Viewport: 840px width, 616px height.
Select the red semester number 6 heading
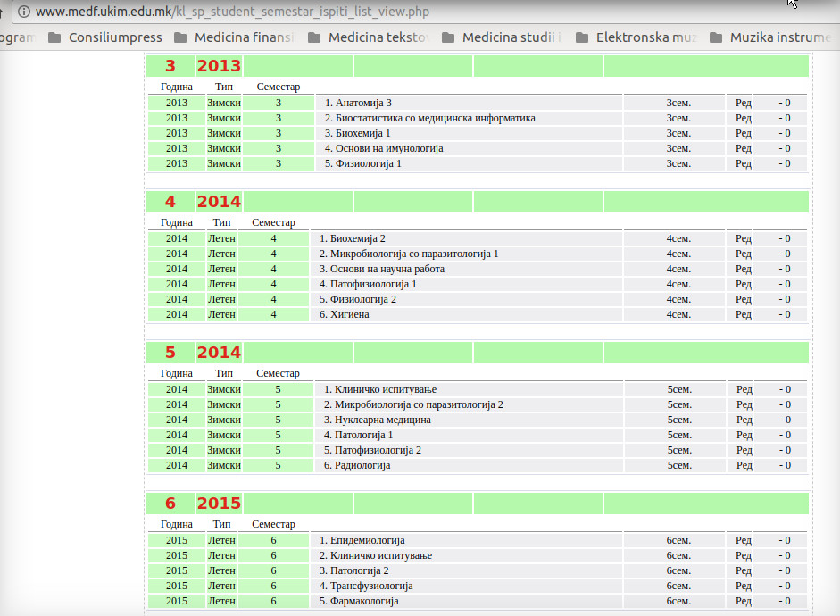coord(170,504)
